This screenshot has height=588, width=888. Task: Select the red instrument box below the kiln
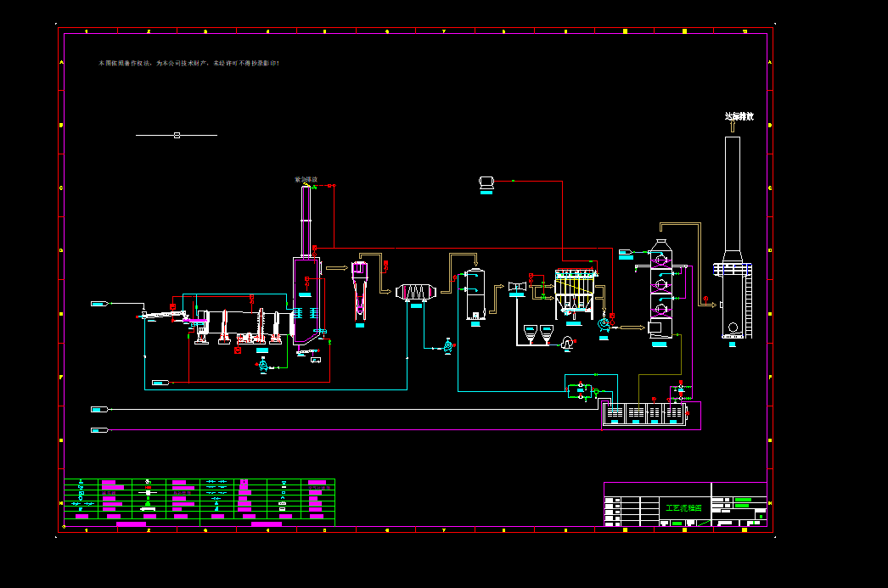[x=238, y=350]
